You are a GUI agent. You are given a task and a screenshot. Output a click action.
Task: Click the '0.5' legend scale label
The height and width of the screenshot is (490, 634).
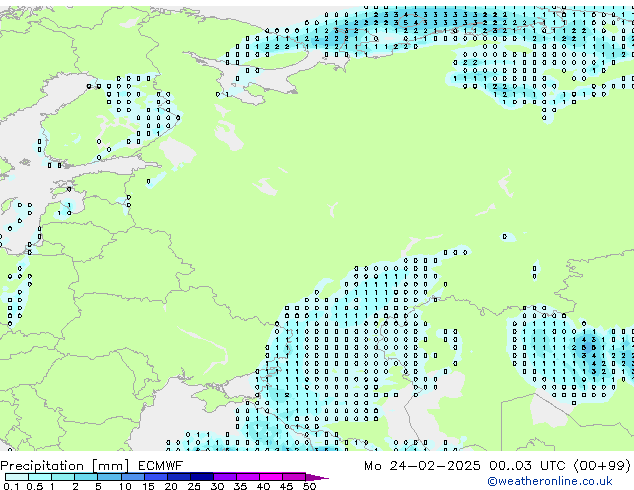point(35,486)
